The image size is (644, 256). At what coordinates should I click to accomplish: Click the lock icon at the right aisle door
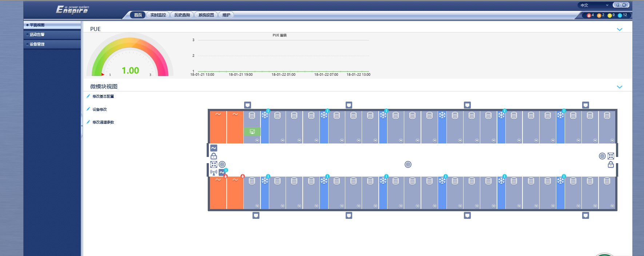(611, 165)
